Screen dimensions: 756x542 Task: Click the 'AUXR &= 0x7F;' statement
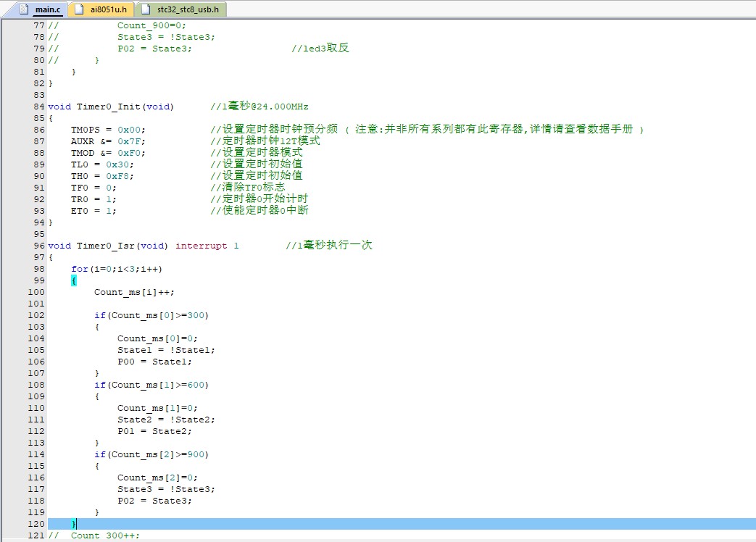tap(108, 141)
